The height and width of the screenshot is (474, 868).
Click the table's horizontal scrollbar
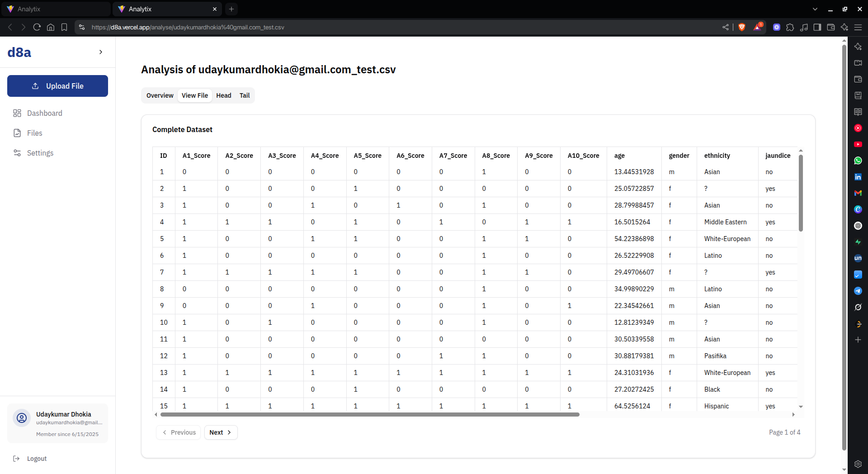tap(370, 414)
